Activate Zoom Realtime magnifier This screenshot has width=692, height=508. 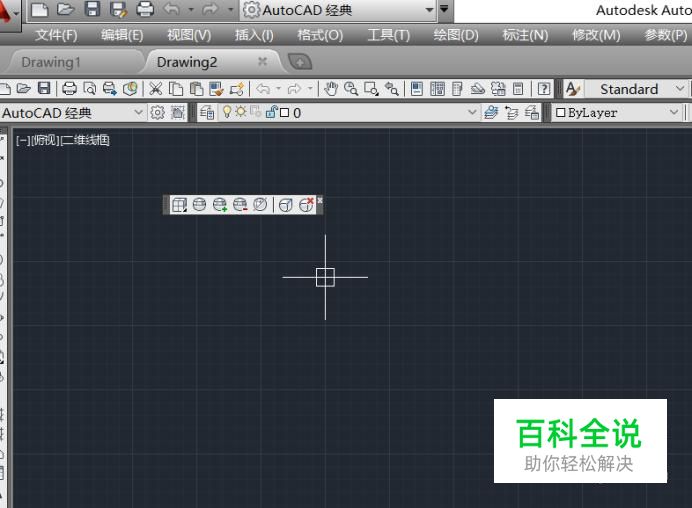tap(351, 89)
